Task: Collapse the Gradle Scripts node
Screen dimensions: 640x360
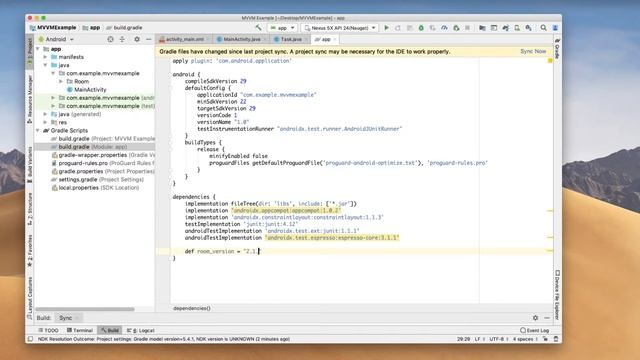Action: [x=38, y=131]
